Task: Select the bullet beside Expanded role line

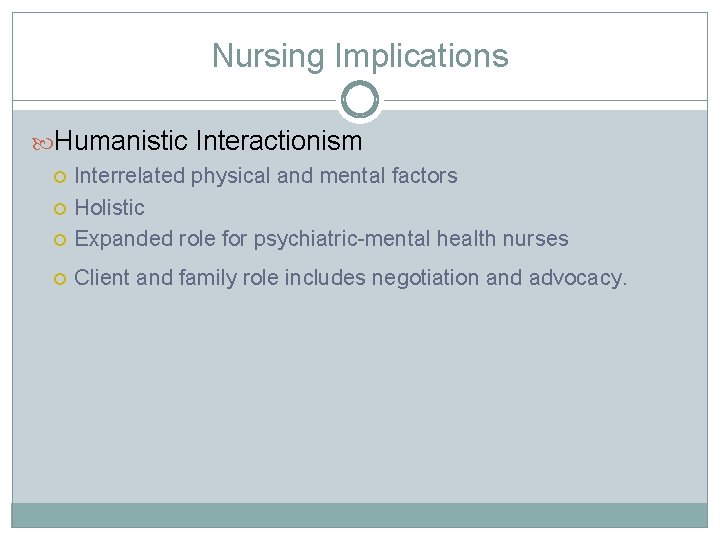Action: pos(60,240)
